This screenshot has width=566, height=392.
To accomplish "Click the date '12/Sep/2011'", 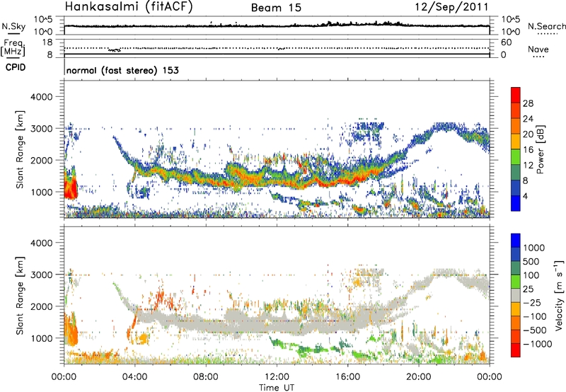I will coord(451,7).
